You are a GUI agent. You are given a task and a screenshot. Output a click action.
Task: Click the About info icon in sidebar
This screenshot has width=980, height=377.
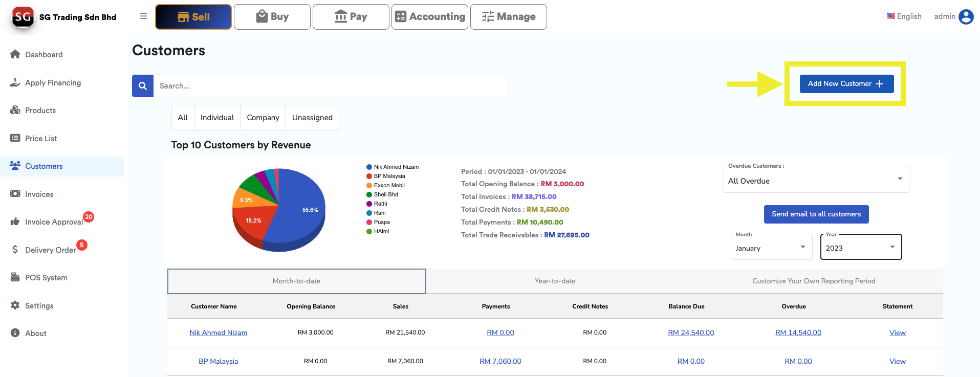(15, 333)
